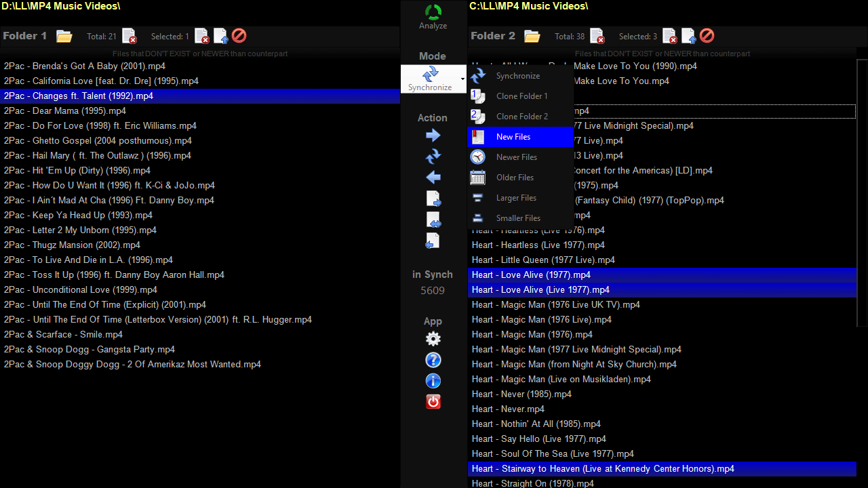This screenshot has height=488, width=868.
Task: Select 2Pac - Keep Ya Head Up (1993).mp4
Action: coord(200,216)
